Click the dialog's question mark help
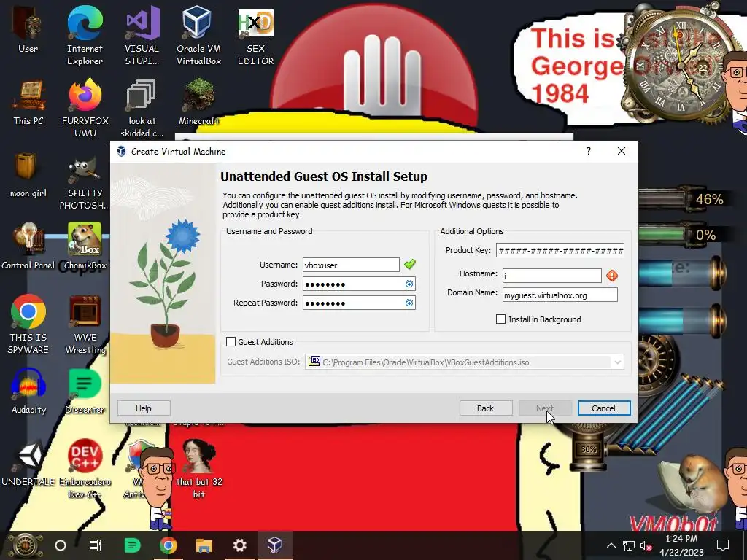The height and width of the screenshot is (560, 747). coord(589,151)
